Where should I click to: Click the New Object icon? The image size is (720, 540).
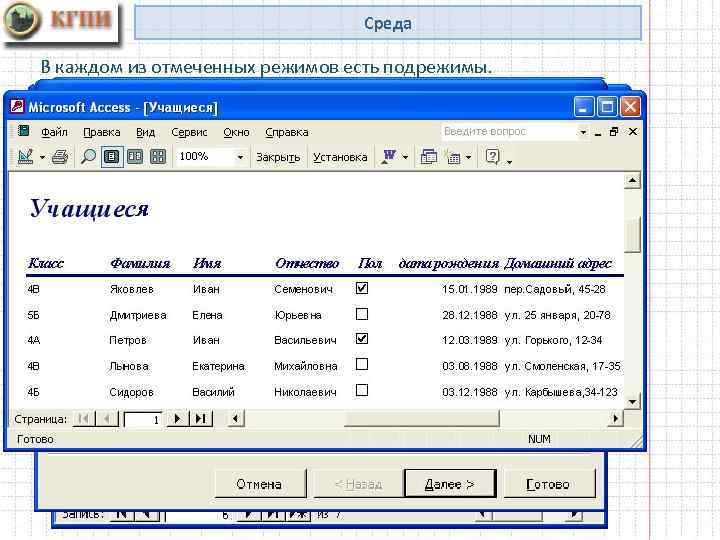(452, 157)
